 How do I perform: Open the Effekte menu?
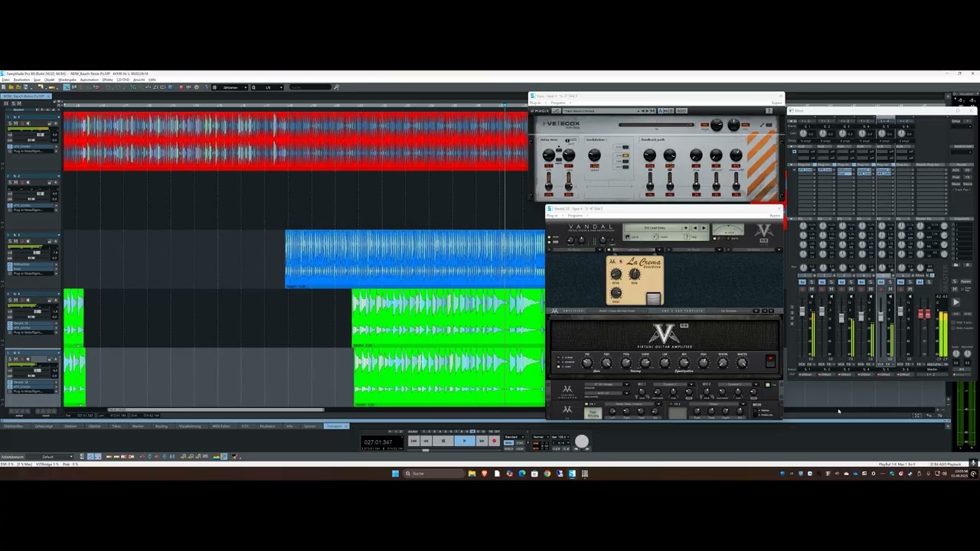pos(107,80)
